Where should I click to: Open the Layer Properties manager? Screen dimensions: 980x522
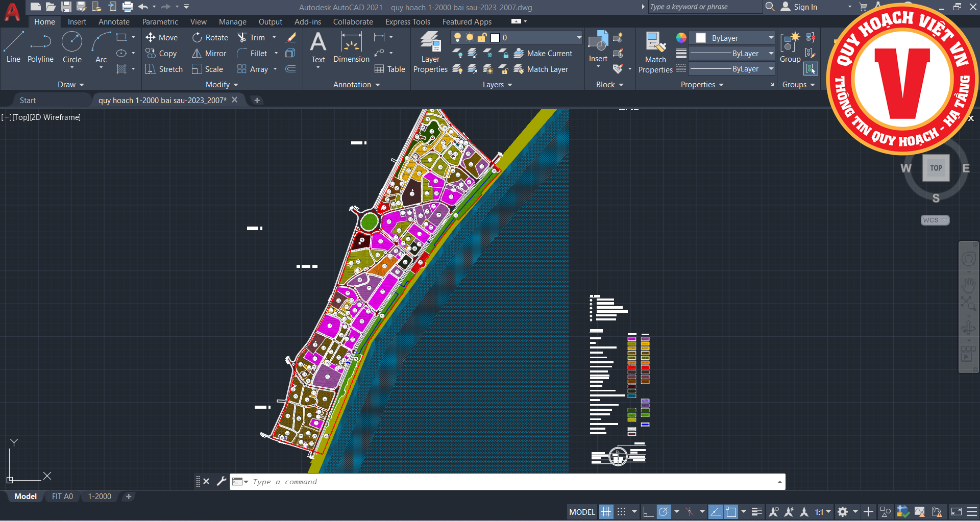430,52
